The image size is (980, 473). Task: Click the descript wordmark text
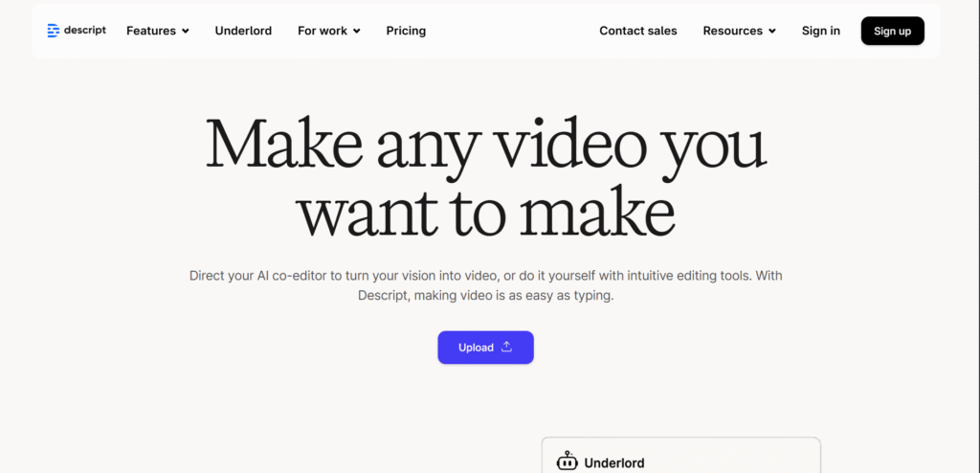pos(86,31)
